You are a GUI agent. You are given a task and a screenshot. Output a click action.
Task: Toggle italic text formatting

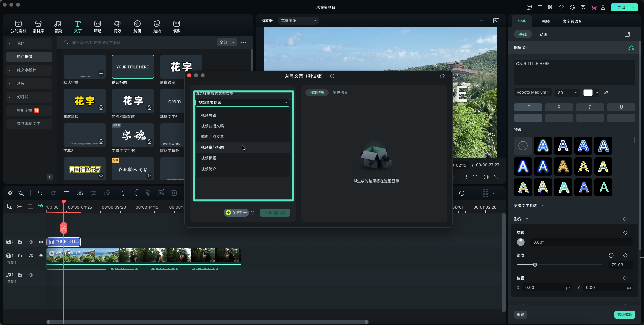590,107
